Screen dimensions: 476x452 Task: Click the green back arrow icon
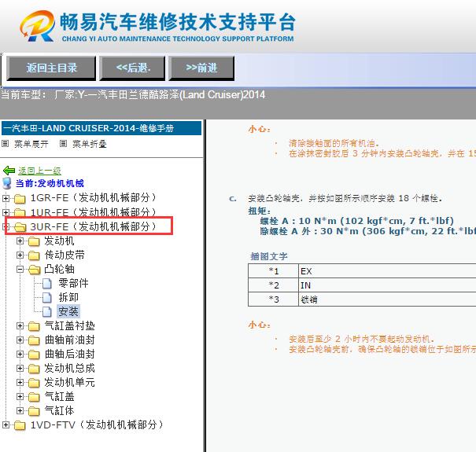pos(9,171)
